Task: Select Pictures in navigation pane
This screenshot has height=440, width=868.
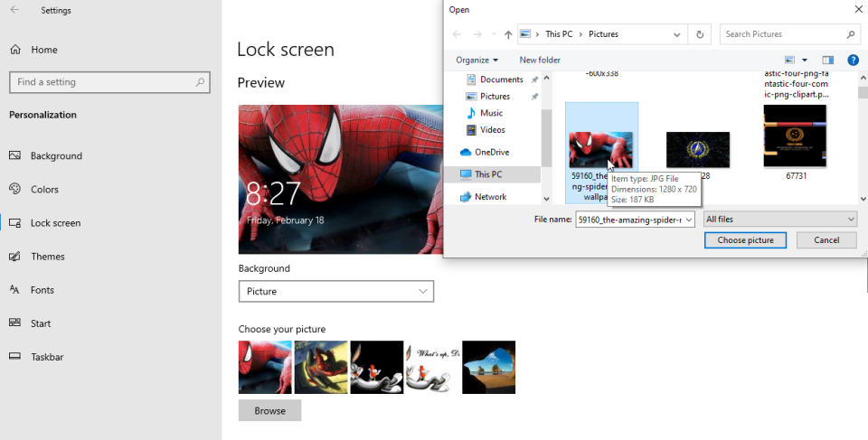Action: click(487, 97)
